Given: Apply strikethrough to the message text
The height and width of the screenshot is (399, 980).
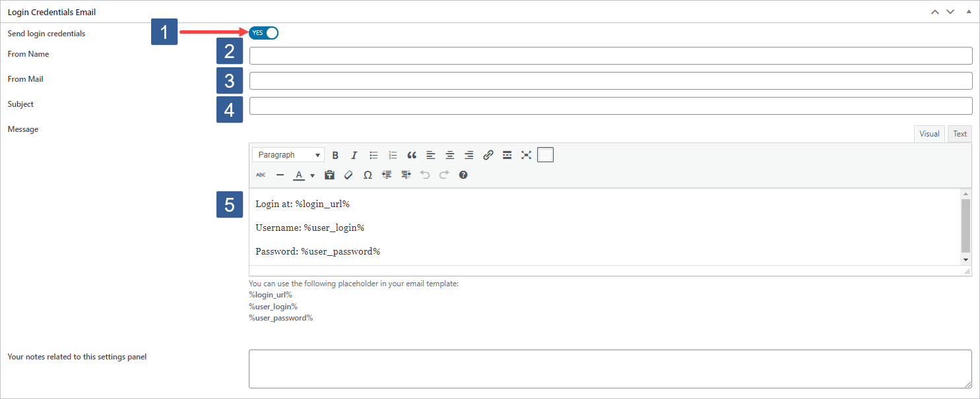Looking at the screenshot, I should (x=261, y=174).
